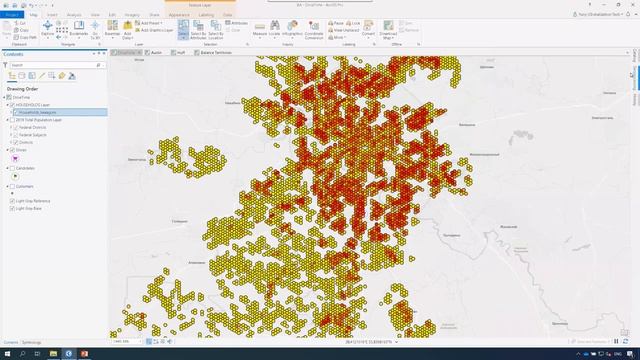
Task: List by Editing icon
Action: pyautogui.click(x=42, y=76)
